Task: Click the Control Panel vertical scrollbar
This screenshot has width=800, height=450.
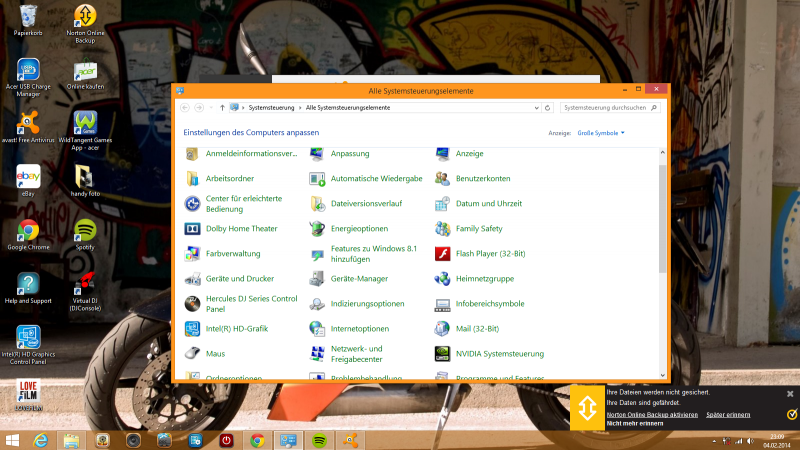Action: [662, 220]
